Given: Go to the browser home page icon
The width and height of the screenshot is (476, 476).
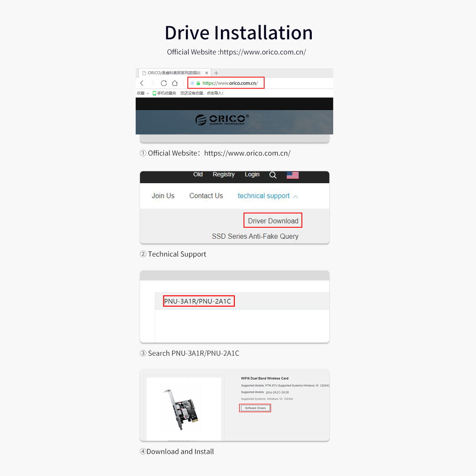Looking at the screenshot, I should (175, 83).
